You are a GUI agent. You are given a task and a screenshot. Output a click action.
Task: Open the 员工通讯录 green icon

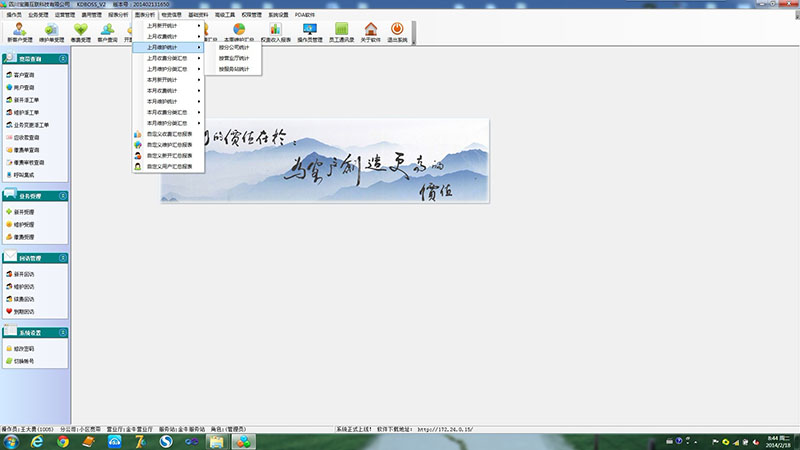[341, 33]
